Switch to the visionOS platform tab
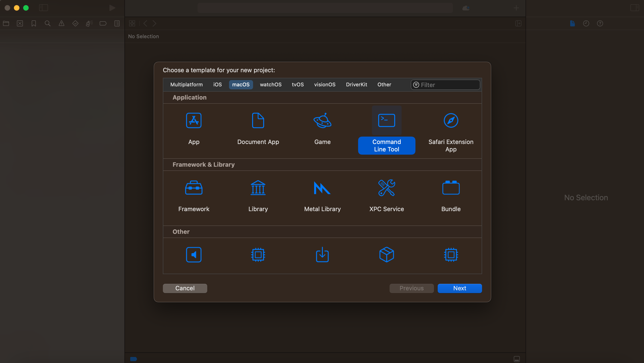The image size is (644, 363). 325,84
